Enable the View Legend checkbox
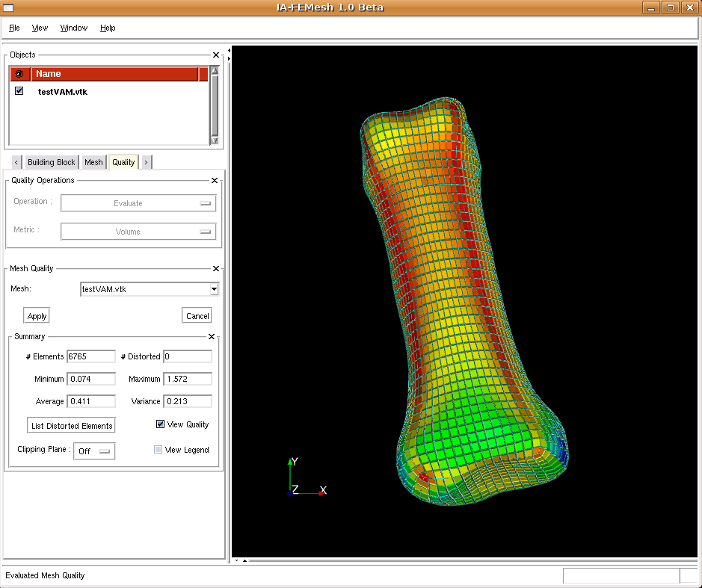Image resolution: width=702 pixels, height=588 pixels. coord(158,450)
